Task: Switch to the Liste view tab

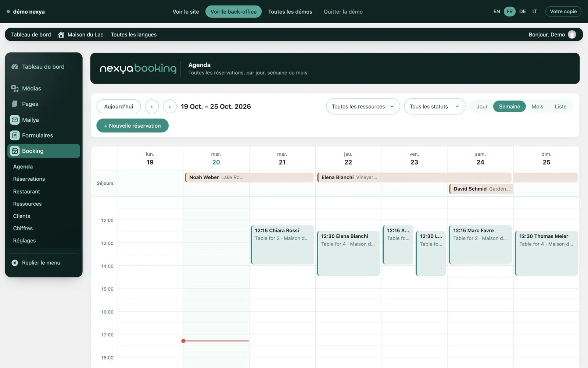Action: coord(560,106)
